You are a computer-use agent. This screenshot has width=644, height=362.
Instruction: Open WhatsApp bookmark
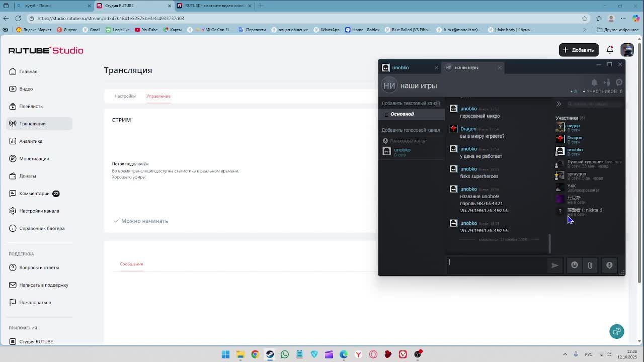327,30
